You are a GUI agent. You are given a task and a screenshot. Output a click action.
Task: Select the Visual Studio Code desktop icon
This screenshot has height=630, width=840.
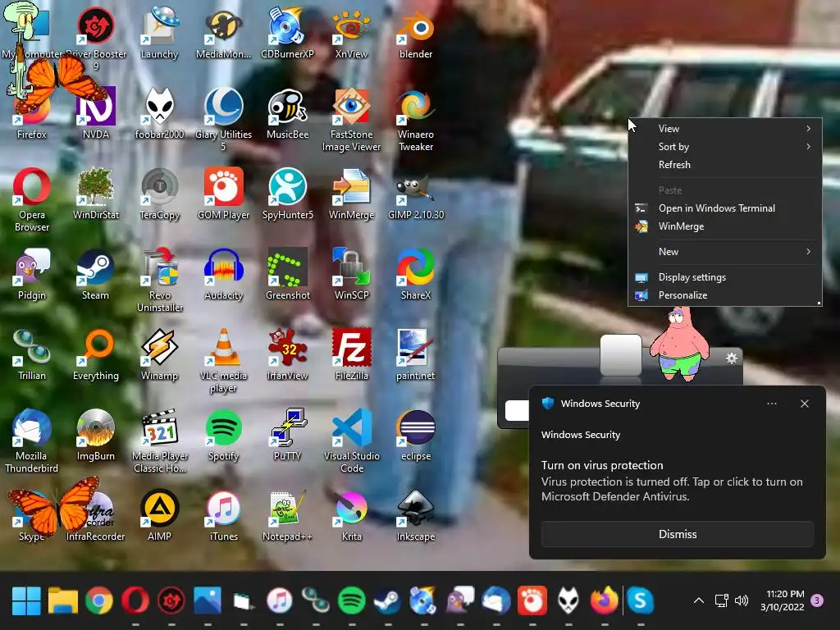[x=351, y=441]
